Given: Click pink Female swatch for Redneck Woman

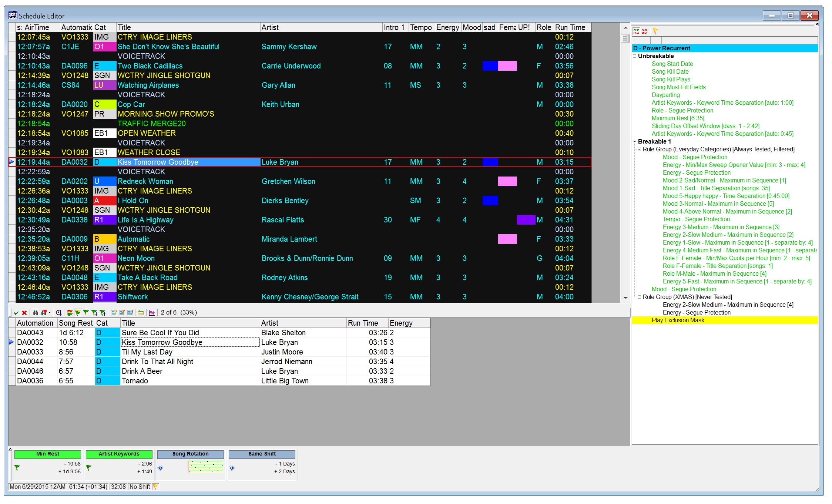Looking at the screenshot, I should [x=507, y=181].
